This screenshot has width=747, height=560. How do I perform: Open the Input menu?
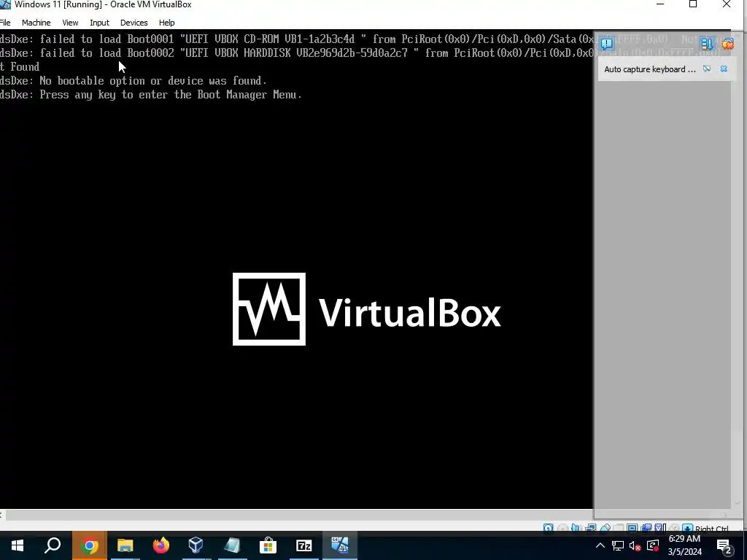tap(99, 23)
